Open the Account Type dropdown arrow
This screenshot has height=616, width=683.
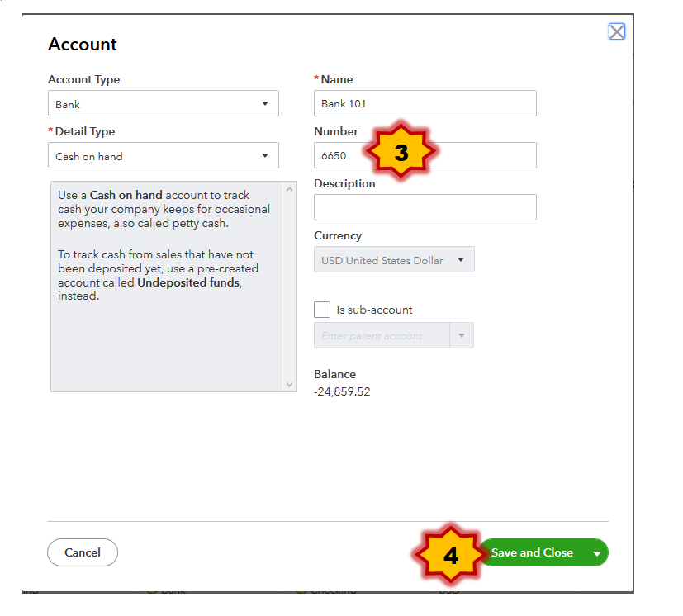(x=266, y=103)
